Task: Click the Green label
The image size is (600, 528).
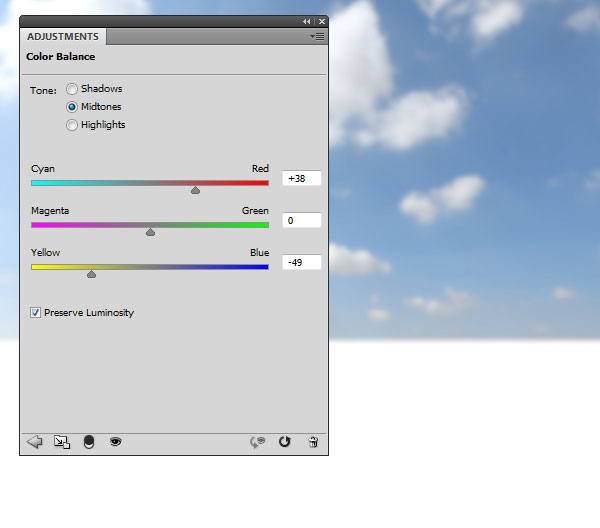Action: click(255, 211)
